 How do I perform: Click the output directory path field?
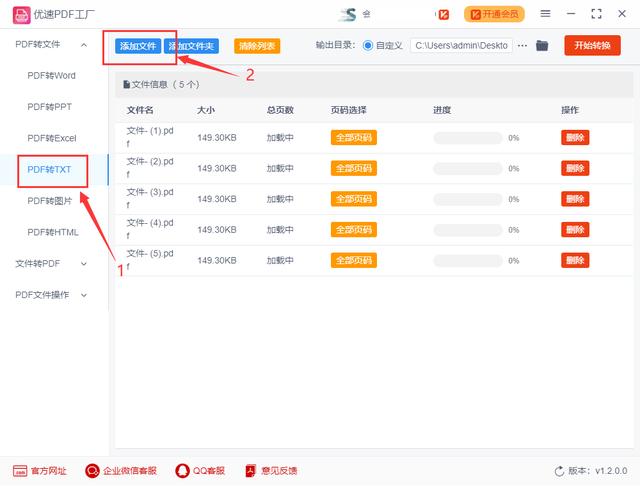pos(461,45)
